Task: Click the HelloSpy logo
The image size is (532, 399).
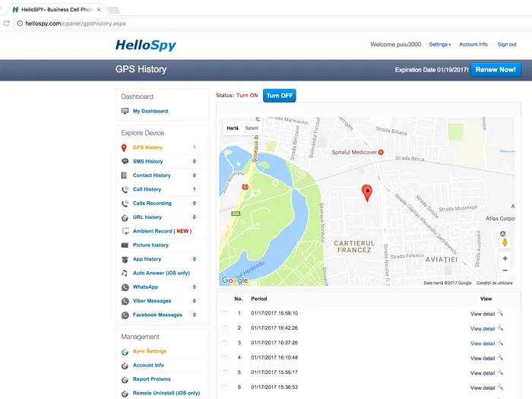Action: (x=146, y=45)
